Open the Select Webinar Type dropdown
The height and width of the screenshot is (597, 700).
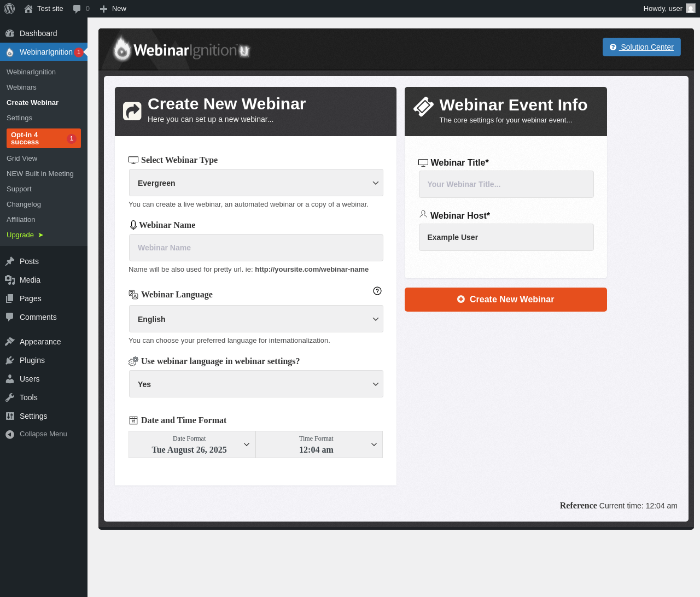click(x=256, y=183)
